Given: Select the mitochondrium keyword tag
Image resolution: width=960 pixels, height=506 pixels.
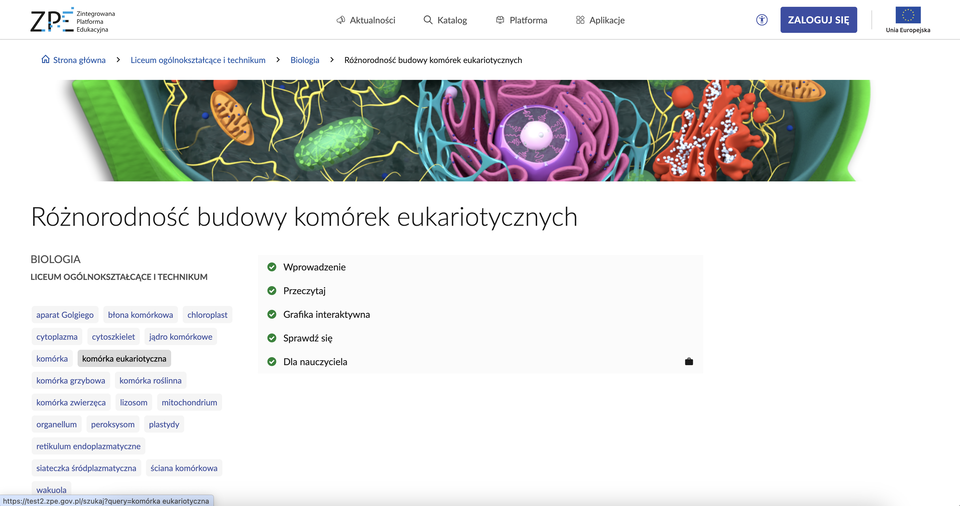Looking at the screenshot, I should (x=189, y=402).
